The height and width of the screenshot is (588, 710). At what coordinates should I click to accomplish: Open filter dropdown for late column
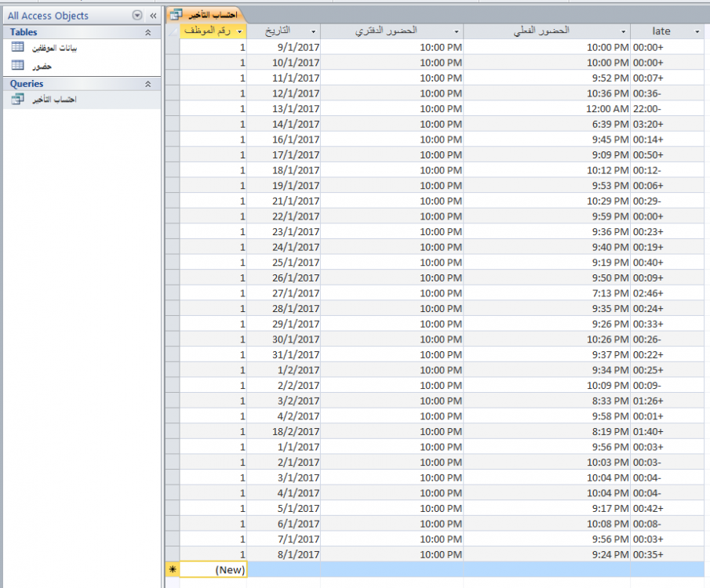click(697, 31)
